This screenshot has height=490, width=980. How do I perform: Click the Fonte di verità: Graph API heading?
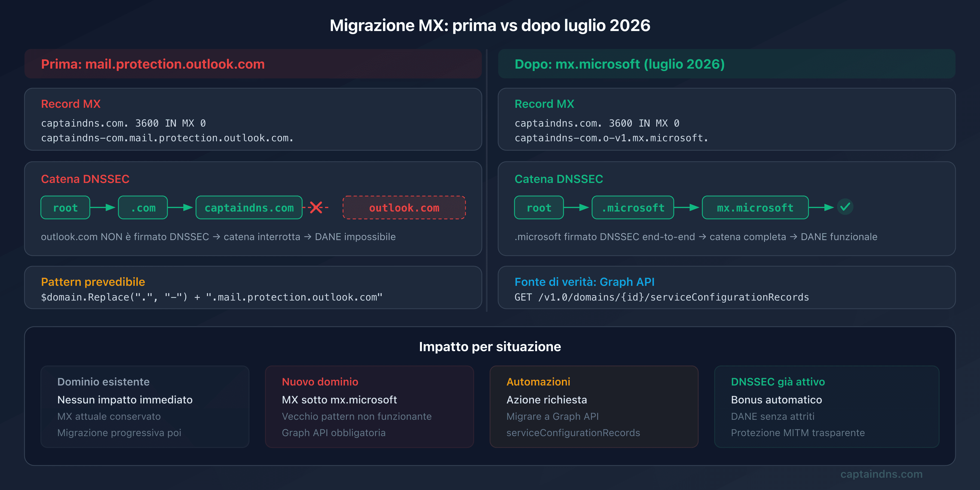(584, 282)
